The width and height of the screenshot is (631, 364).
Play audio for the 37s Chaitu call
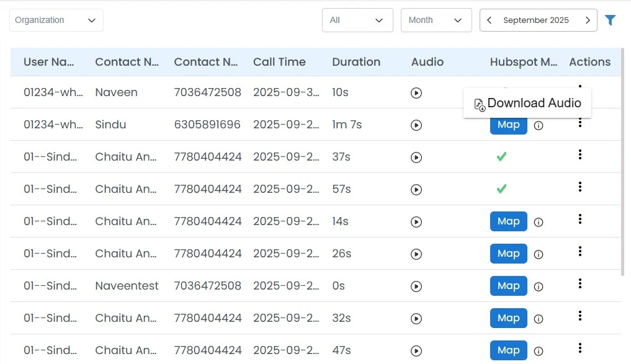pos(416,157)
